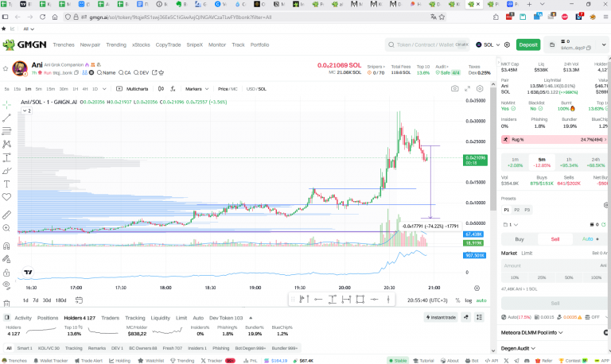This screenshot has width=611, height=364.
Task: Toggle percent scale on chart
Action: click(x=458, y=300)
